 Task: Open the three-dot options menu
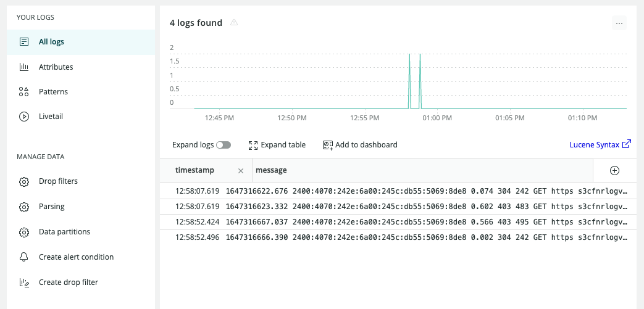tap(619, 23)
